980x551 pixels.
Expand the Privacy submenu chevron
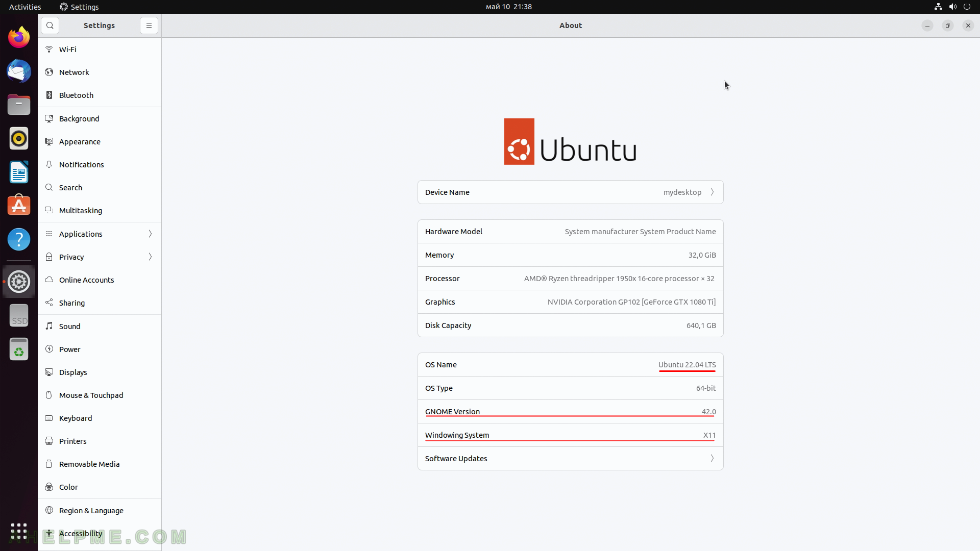tap(150, 257)
